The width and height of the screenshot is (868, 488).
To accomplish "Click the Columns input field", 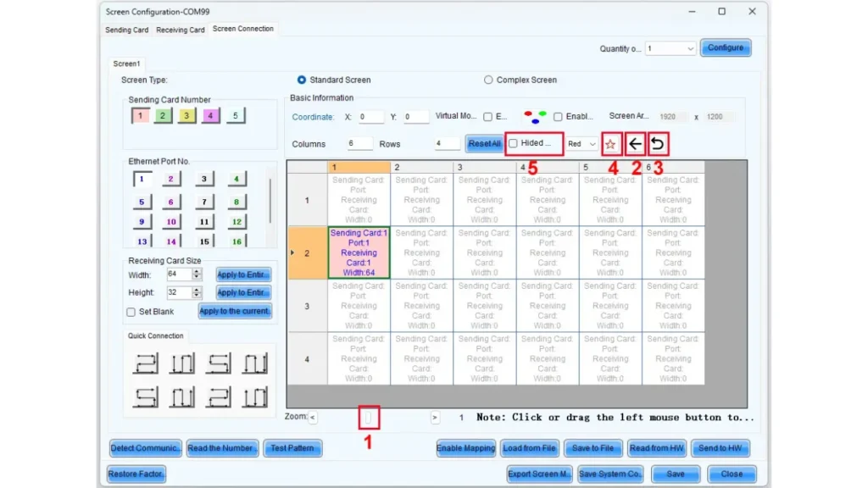I will [x=359, y=144].
